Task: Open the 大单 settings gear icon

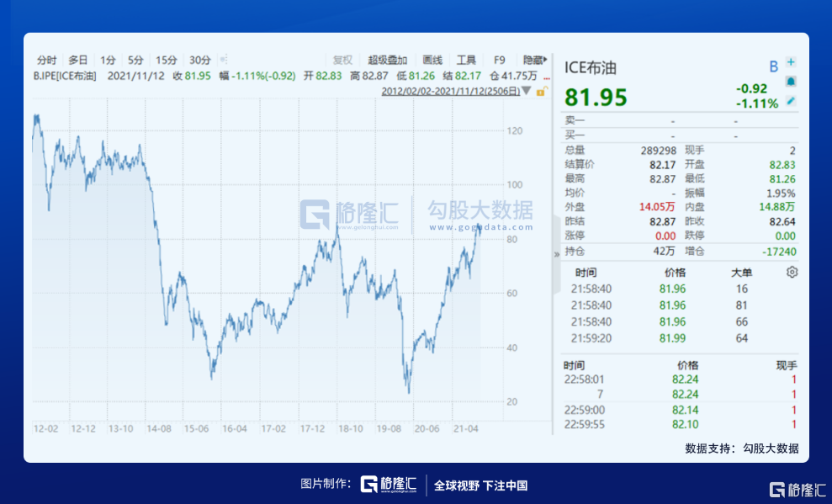Action: (x=791, y=272)
